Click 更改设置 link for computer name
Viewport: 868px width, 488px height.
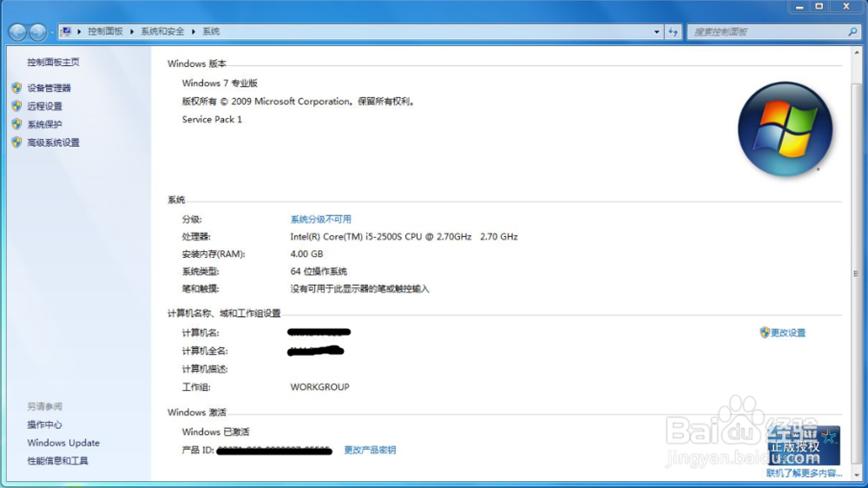click(x=788, y=333)
